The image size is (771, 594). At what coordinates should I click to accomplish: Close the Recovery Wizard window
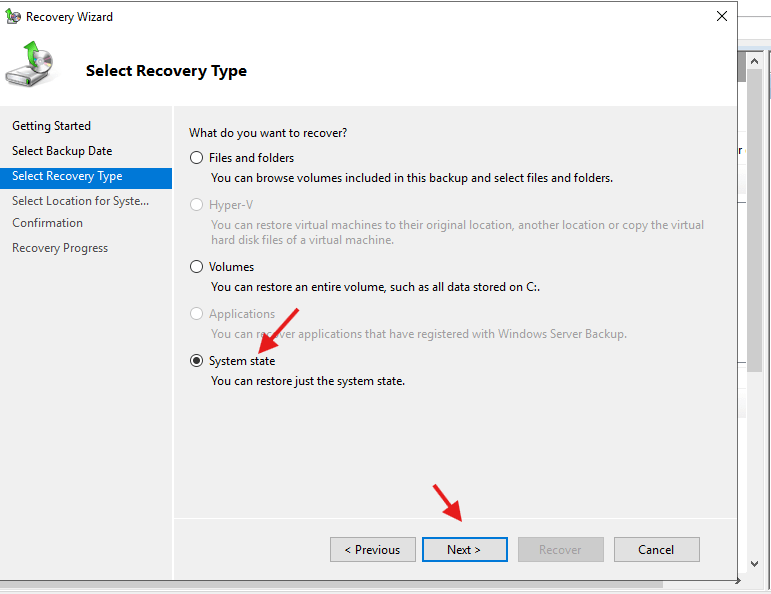point(721,16)
